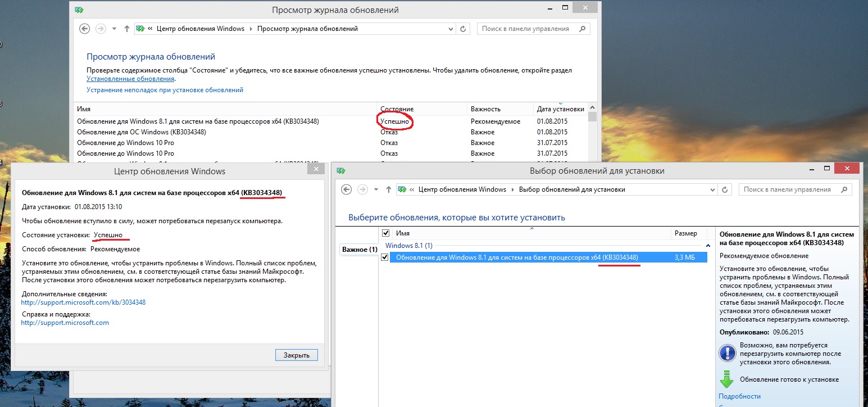The width and height of the screenshot is (868, 407).
Task: Sort list by Состояние column header
Action: click(397, 109)
